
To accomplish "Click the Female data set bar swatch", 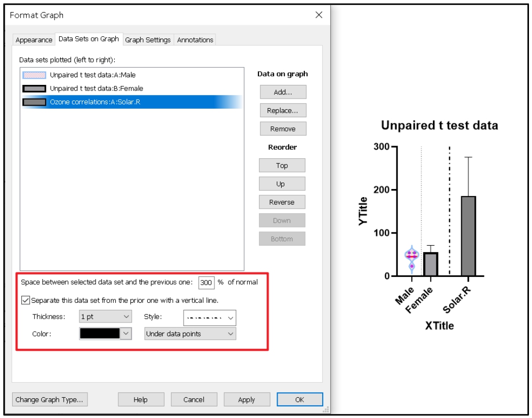I will click(x=34, y=88).
